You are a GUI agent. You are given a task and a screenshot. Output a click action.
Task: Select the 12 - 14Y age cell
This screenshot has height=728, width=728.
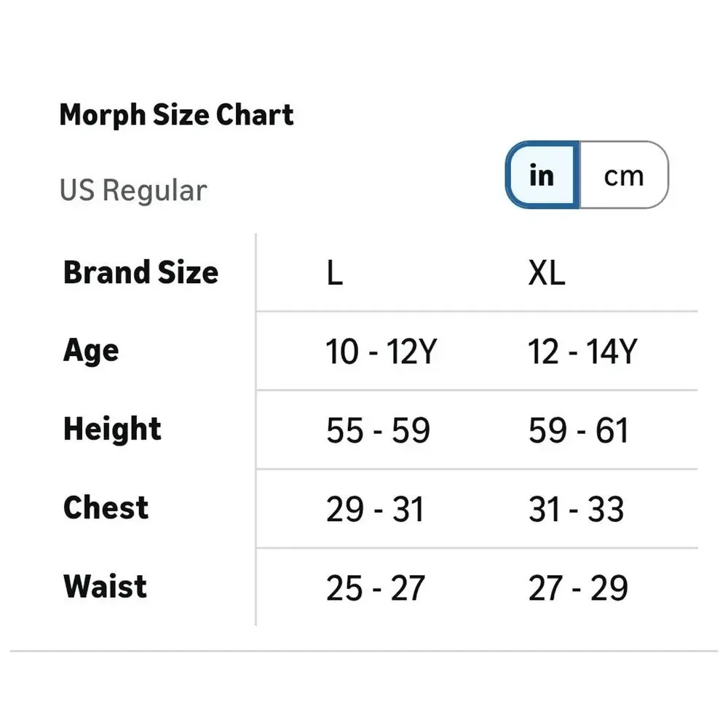[x=582, y=352]
